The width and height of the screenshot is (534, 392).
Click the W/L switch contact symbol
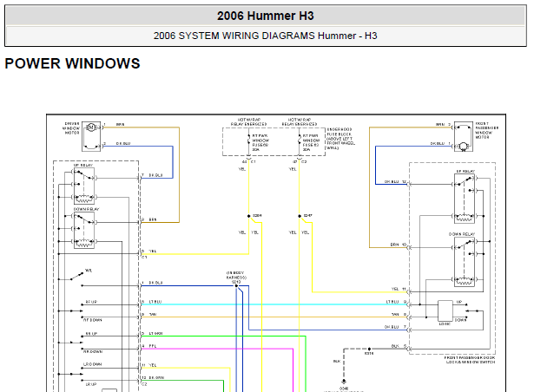[76, 276]
